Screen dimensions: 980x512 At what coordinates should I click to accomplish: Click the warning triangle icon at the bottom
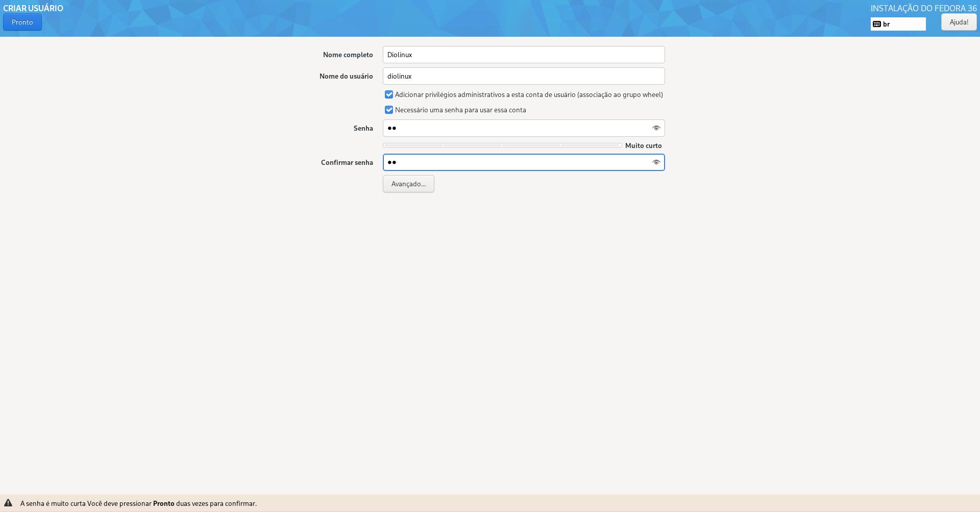pyautogui.click(x=9, y=503)
